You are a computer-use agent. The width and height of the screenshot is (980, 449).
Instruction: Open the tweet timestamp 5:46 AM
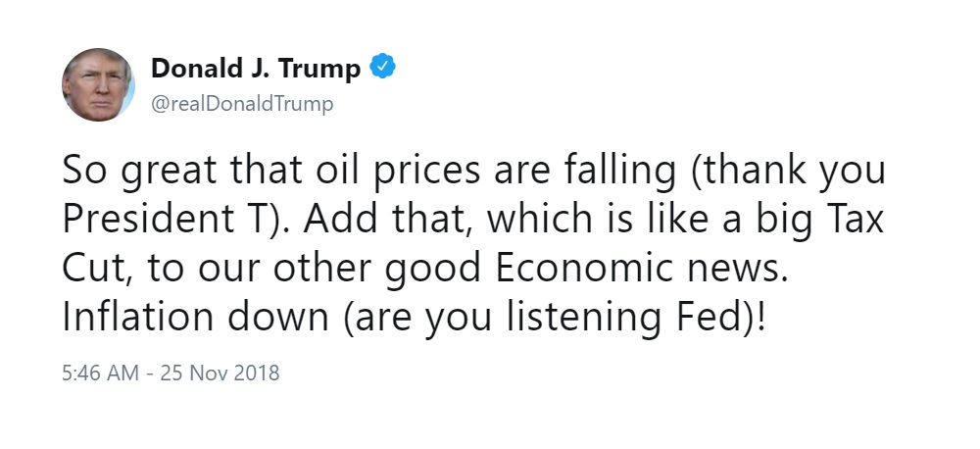[100, 374]
